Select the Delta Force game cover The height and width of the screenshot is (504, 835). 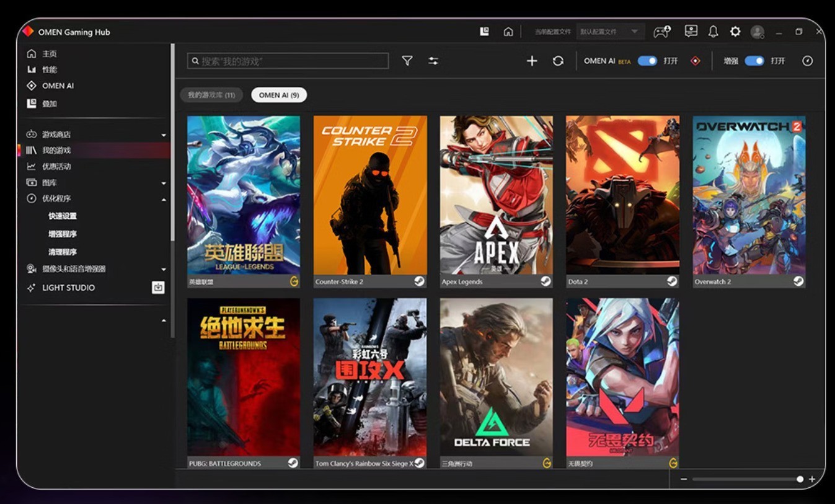pos(497,377)
